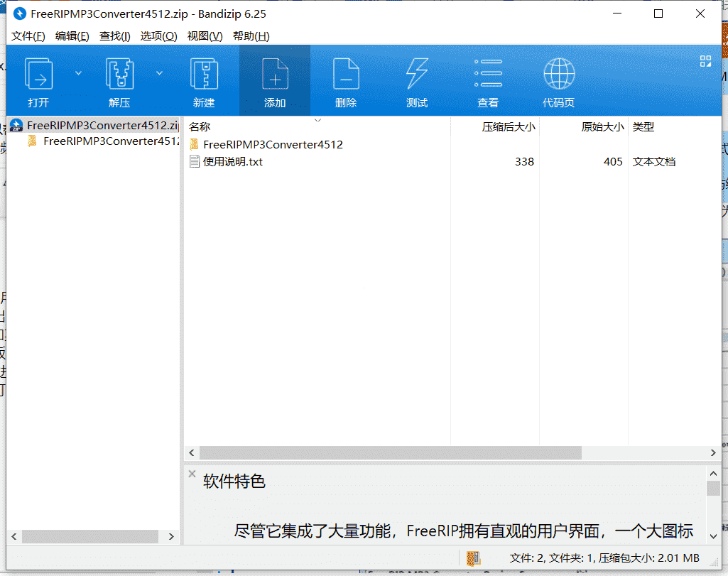Click the sort chevron above the name column
728x576 pixels.
(318, 120)
